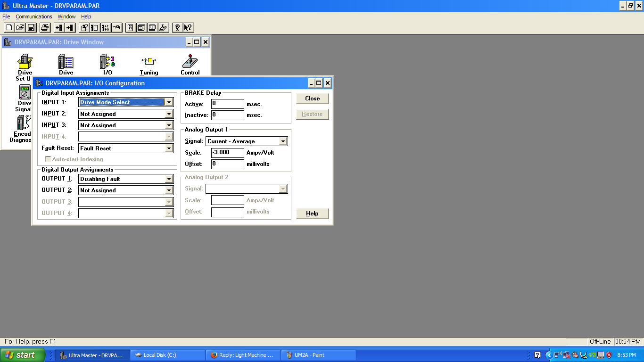Viewport: 644px width, 362px height.
Task: Click the Windows start button
Action: coord(23,355)
